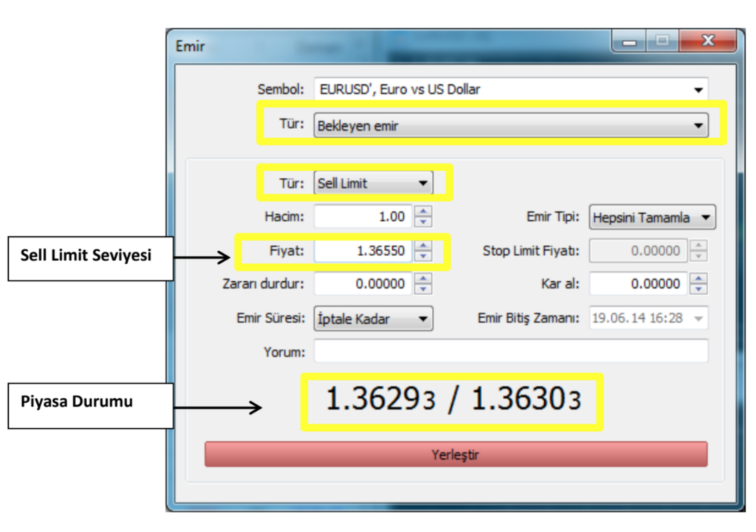Click the bid price 1.36293
Screen dimensions: 756x532
381,399
